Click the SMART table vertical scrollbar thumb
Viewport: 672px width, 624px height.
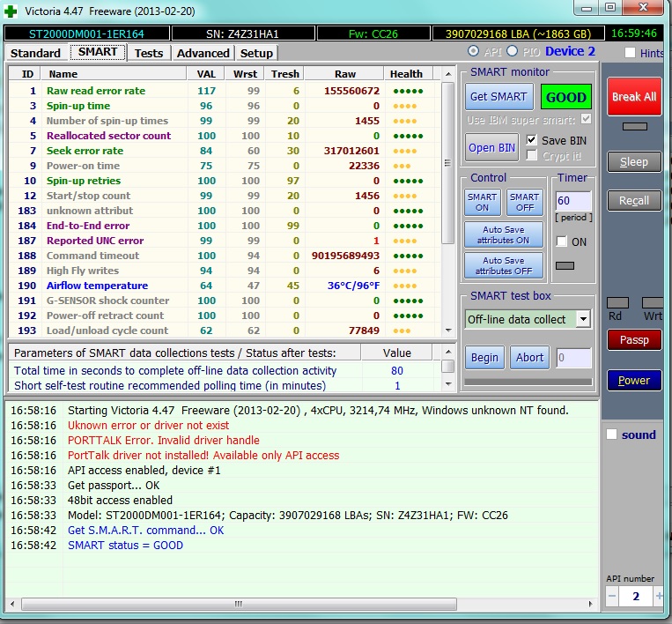[x=447, y=163]
